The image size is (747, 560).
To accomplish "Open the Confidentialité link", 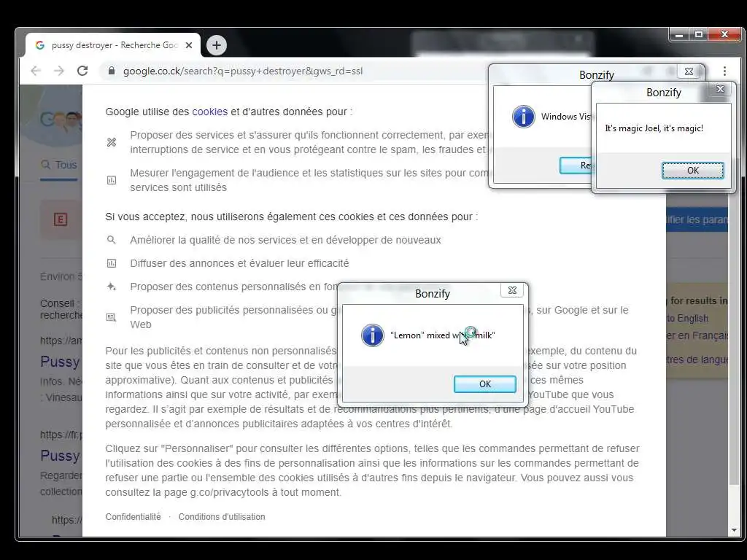I will [x=133, y=517].
